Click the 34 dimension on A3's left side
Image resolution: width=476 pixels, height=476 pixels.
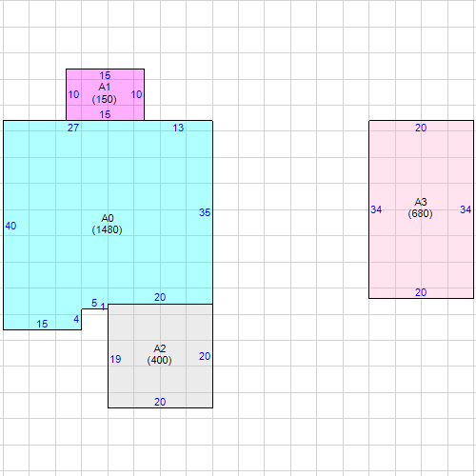coord(376,209)
